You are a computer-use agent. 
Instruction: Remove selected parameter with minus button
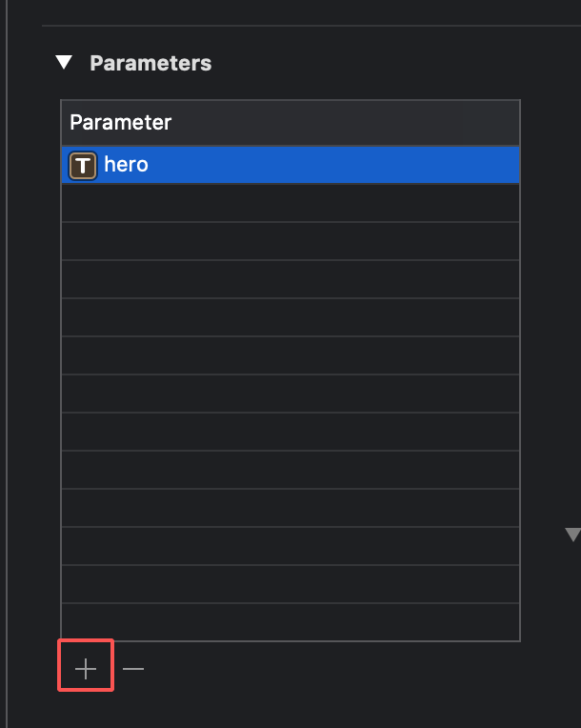click(133, 669)
